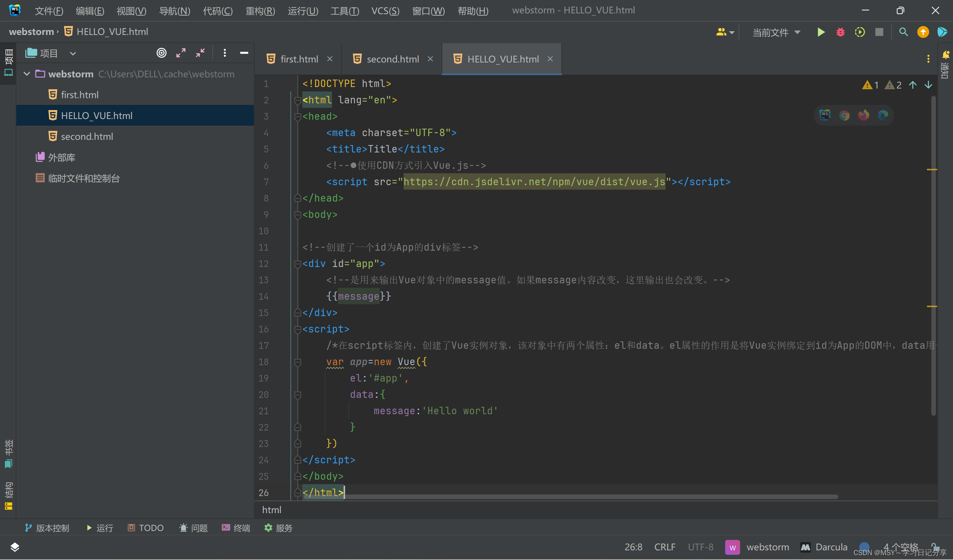
Task: Click the red Debug bug icon
Action: point(840,32)
